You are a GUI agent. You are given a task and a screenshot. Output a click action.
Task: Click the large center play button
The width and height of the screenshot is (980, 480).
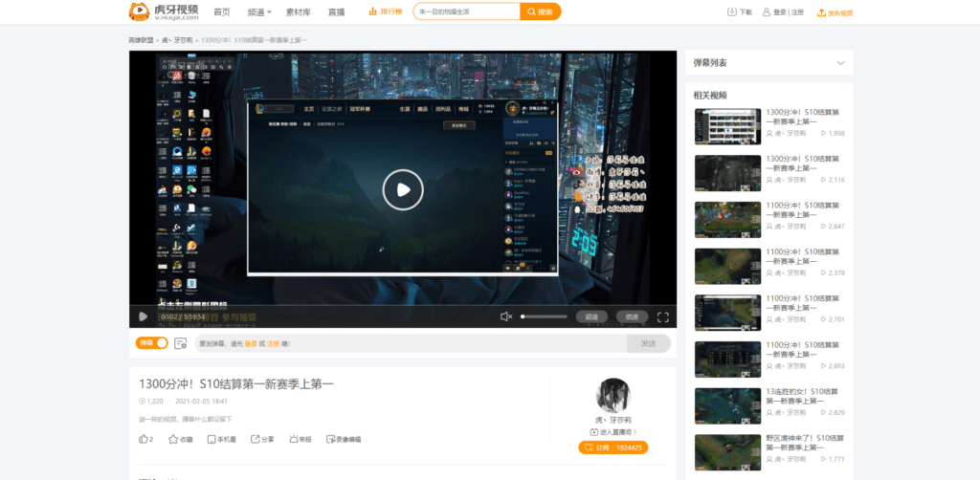point(403,189)
